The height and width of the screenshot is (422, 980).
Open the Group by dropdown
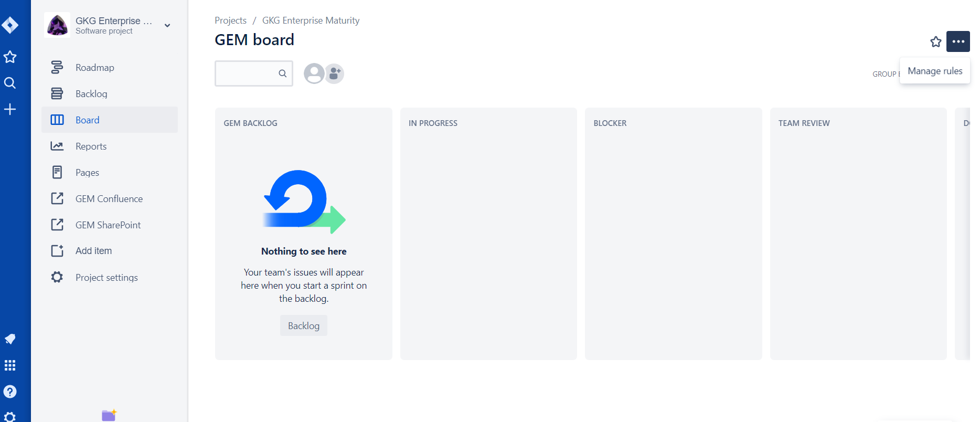[x=886, y=74]
